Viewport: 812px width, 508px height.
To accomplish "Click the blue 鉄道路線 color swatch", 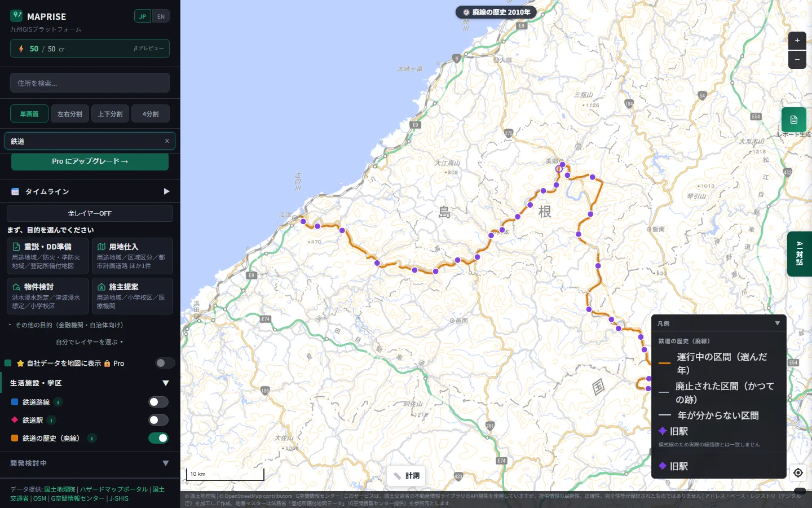I will (x=15, y=402).
